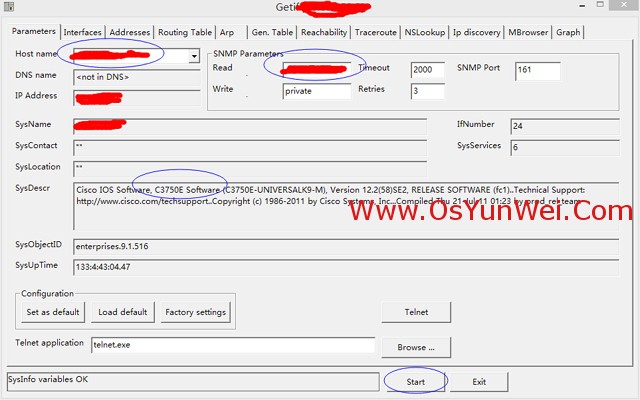640x400 pixels.
Task: Click the SysContact field
Action: (x=250, y=147)
